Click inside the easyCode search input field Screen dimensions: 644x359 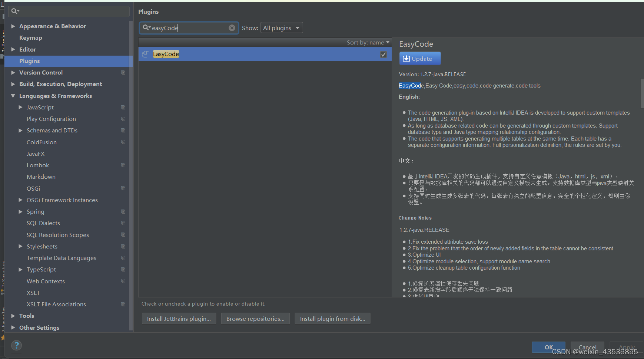189,28
